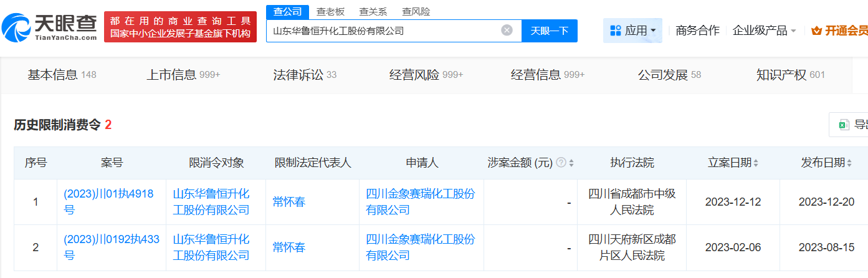Click the Excel export icon
This screenshot has height=278, width=868.
point(844,125)
